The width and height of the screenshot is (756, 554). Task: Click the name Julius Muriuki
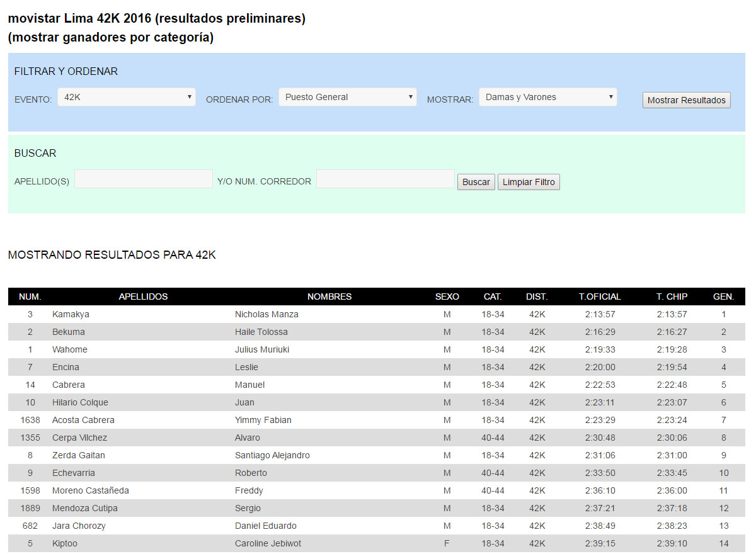262,349
